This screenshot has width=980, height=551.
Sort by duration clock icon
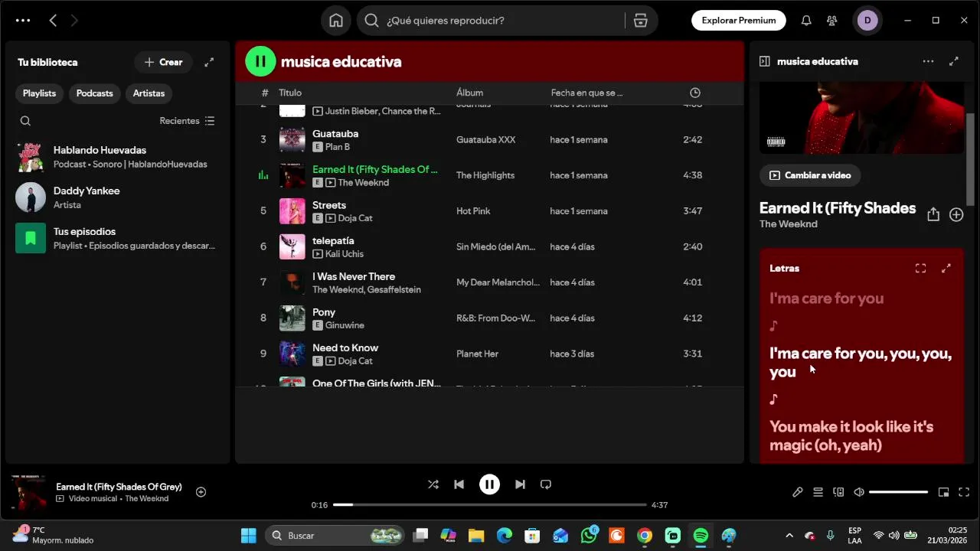pyautogui.click(x=695, y=93)
